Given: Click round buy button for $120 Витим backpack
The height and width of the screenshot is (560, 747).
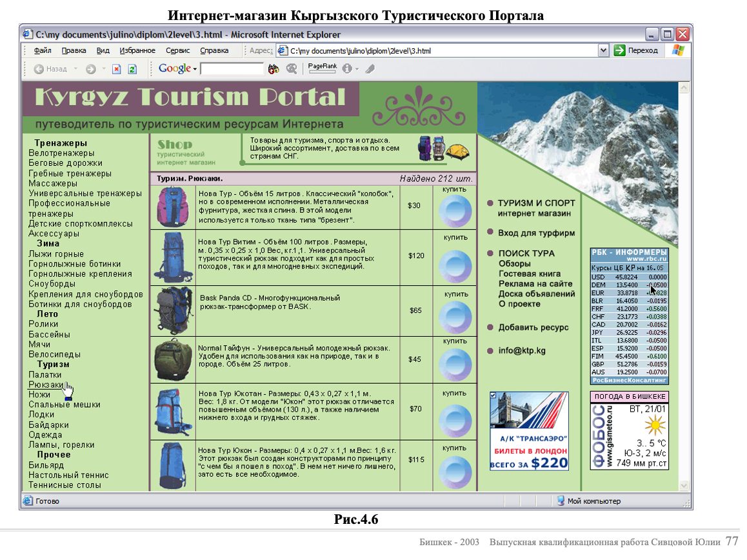Looking at the screenshot, I should [x=455, y=265].
